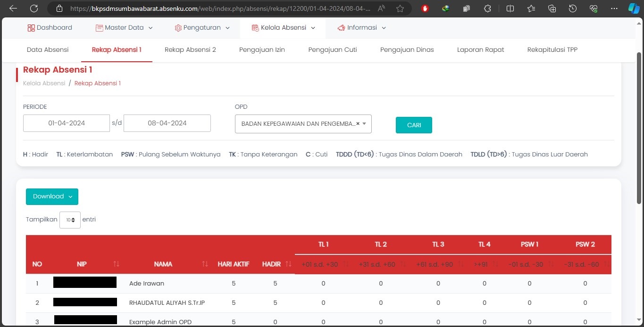Open the Copilot sidebar icon

coord(634,8)
